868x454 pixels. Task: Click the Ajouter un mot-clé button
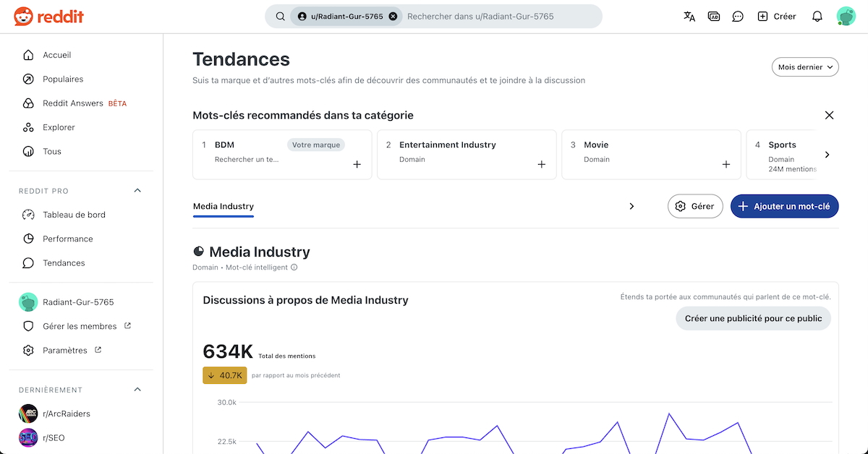(784, 206)
